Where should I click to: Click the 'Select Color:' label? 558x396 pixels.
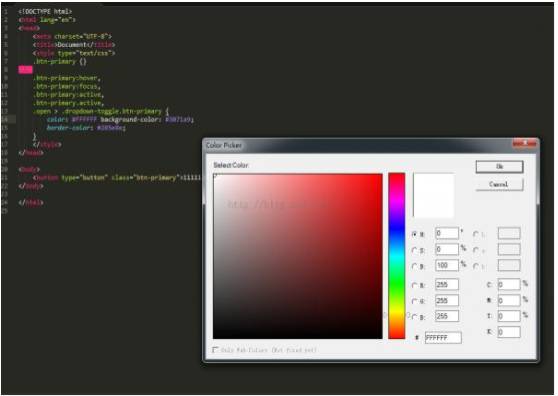tap(231, 165)
